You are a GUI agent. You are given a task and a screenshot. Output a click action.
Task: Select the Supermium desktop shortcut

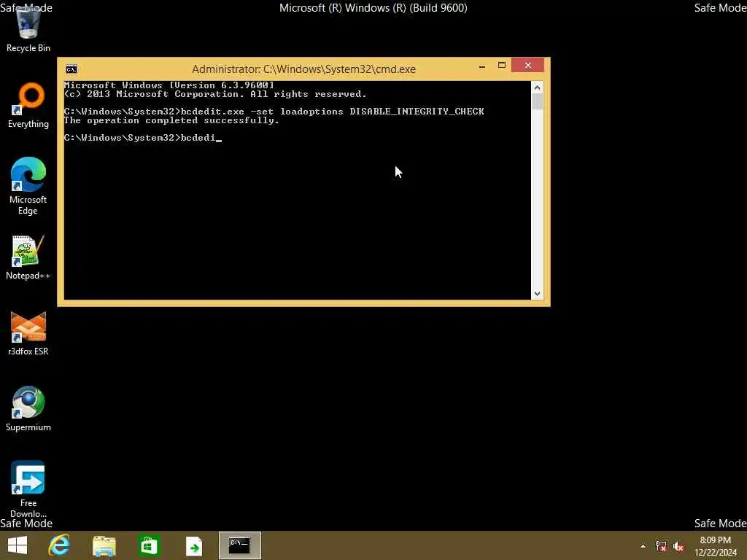click(x=28, y=408)
